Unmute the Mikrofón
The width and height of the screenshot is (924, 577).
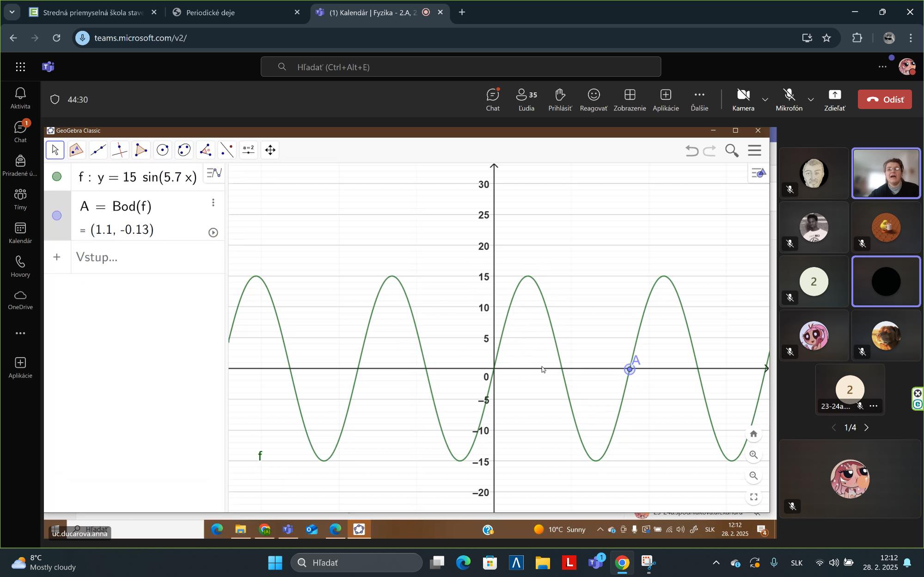(789, 100)
